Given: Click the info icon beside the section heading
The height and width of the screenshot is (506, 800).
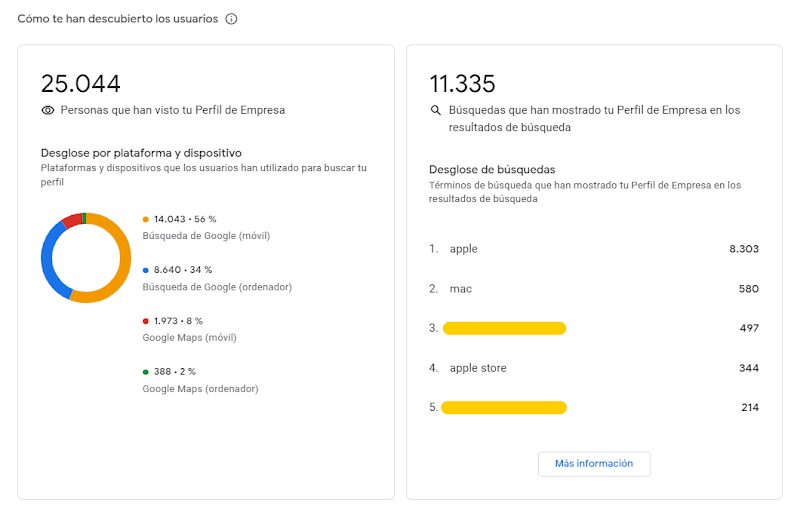Looking at the screenshot, I should [x=232, y=19].
